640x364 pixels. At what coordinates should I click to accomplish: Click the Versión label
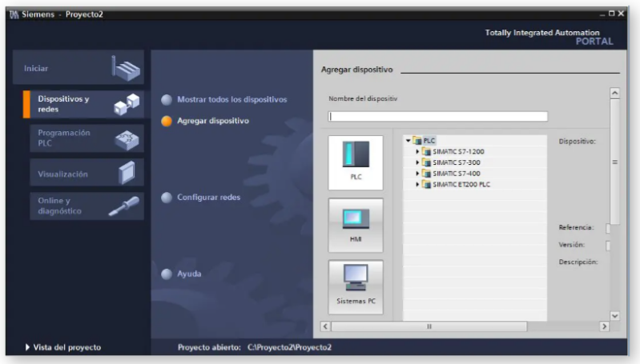(571, 245)
